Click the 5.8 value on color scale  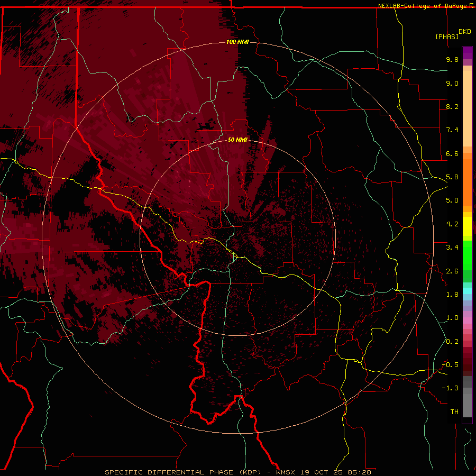tap(452, 177)
